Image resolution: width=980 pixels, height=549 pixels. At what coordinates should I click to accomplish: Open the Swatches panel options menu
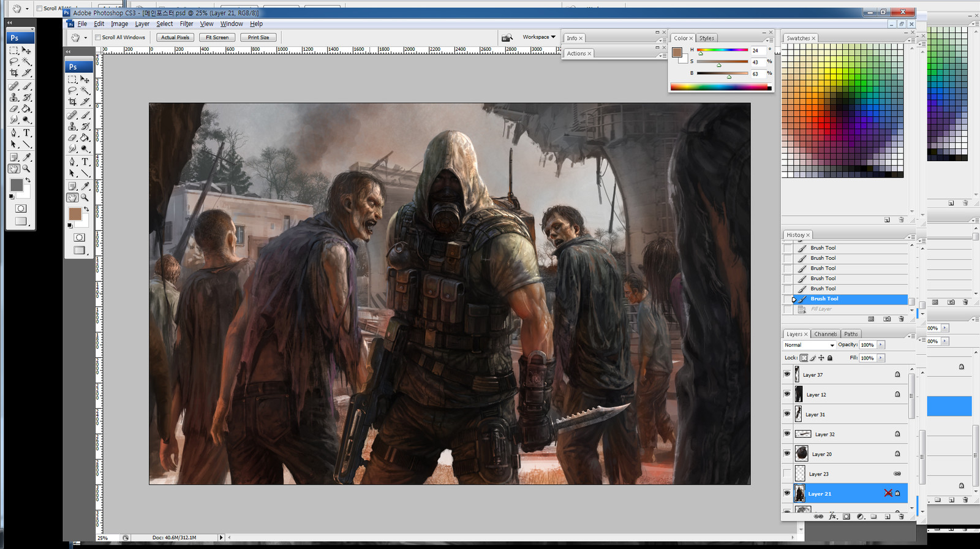coord(911,40)
